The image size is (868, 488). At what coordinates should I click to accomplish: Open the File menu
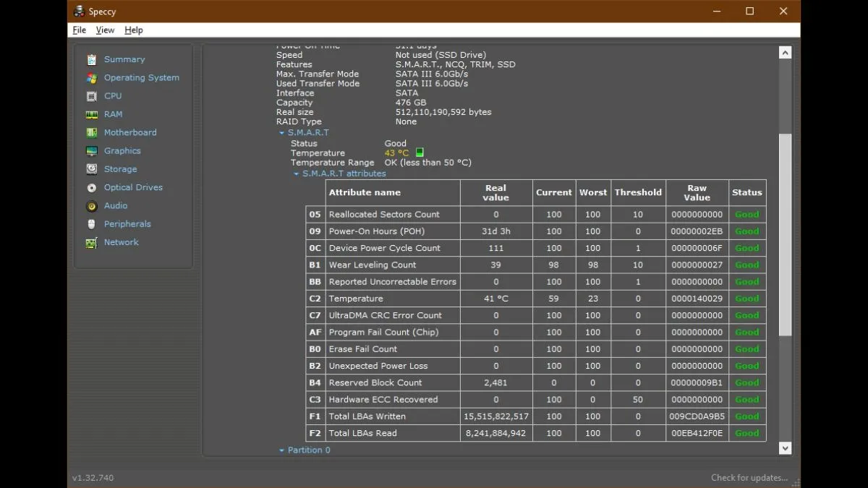point(80,30)
